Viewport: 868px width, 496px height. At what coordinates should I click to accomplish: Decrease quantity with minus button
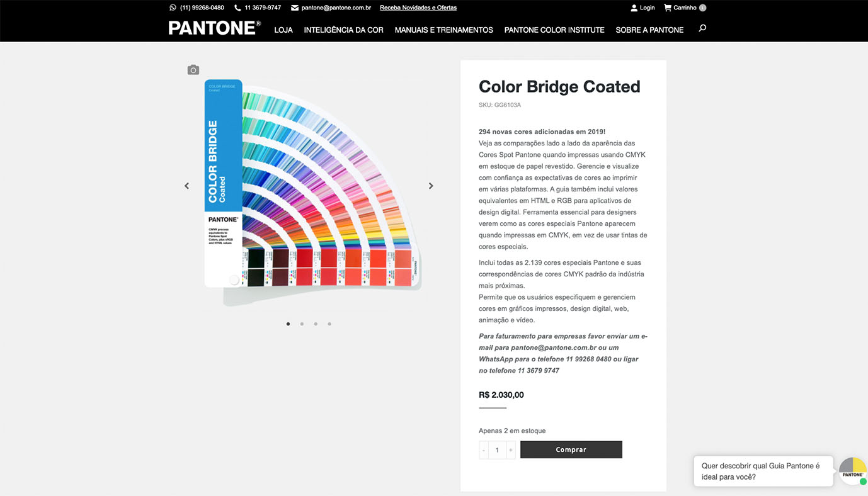pyautogui.click(x=484, y=449)
